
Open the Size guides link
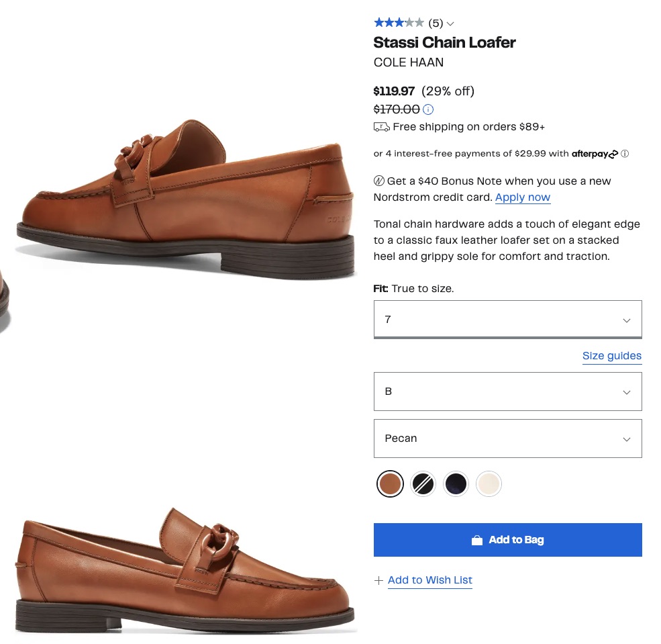tap(611, 356)
